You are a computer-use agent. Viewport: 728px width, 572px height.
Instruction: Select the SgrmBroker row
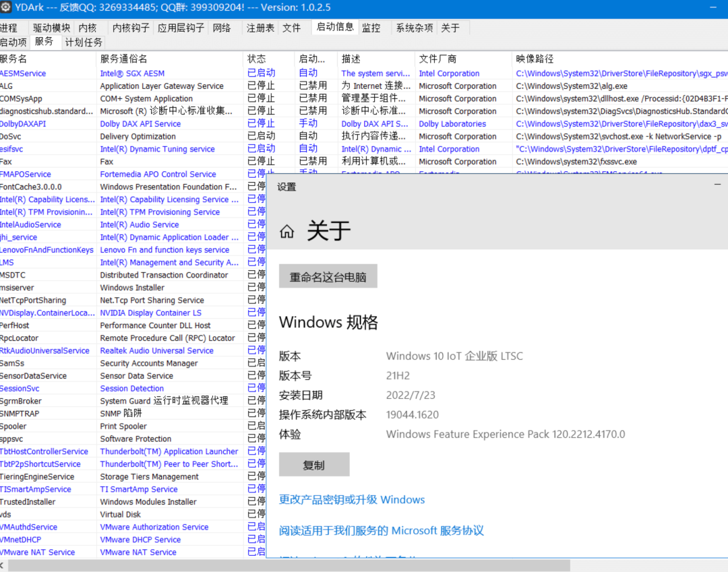point(133,401)
